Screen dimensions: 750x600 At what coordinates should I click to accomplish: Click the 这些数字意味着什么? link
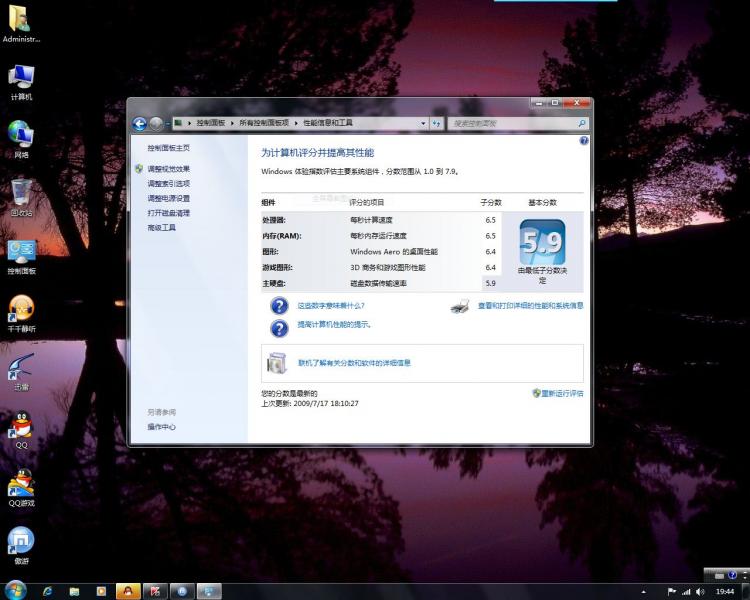point(331,306)
